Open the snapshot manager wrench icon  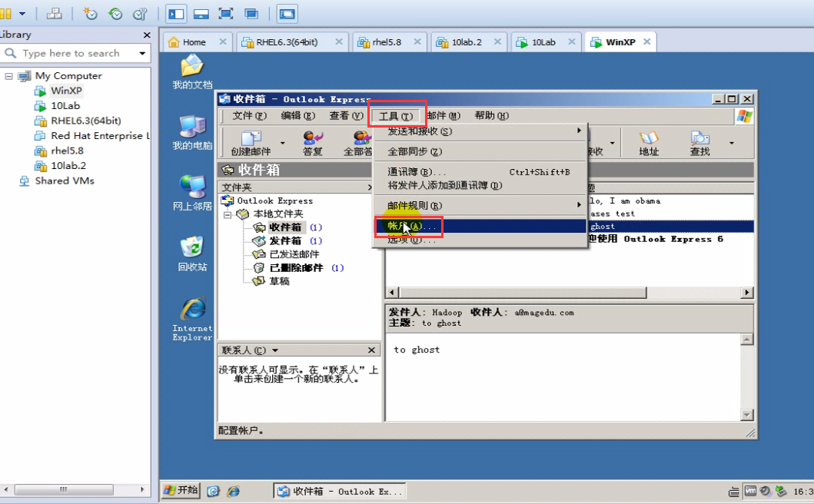pos(140,14)
